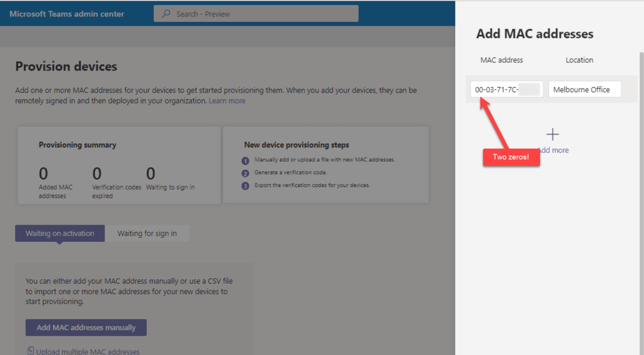Click the upload file icon
Image resolution: width=644 pixels, height=355 pixels.
(30, 351)
